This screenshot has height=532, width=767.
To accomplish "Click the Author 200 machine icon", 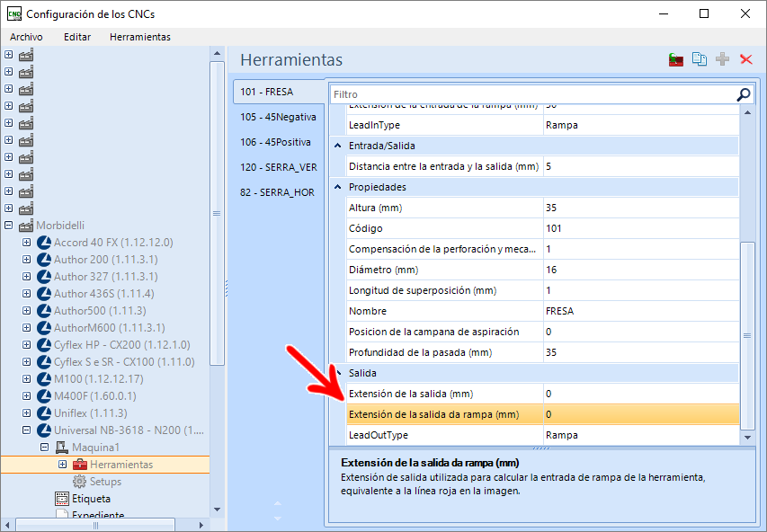I will [44, 260].
